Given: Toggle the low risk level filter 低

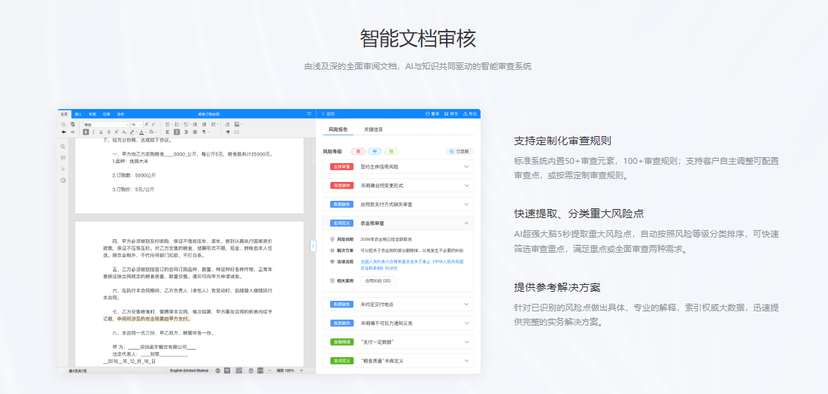Looking at the screenshot, I should click(x=391, y=152).
